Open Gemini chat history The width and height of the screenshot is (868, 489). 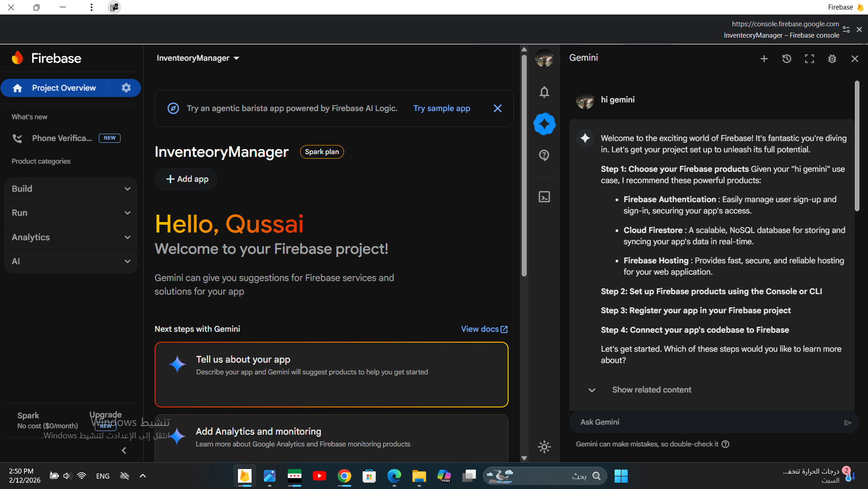tap(786, 58)
